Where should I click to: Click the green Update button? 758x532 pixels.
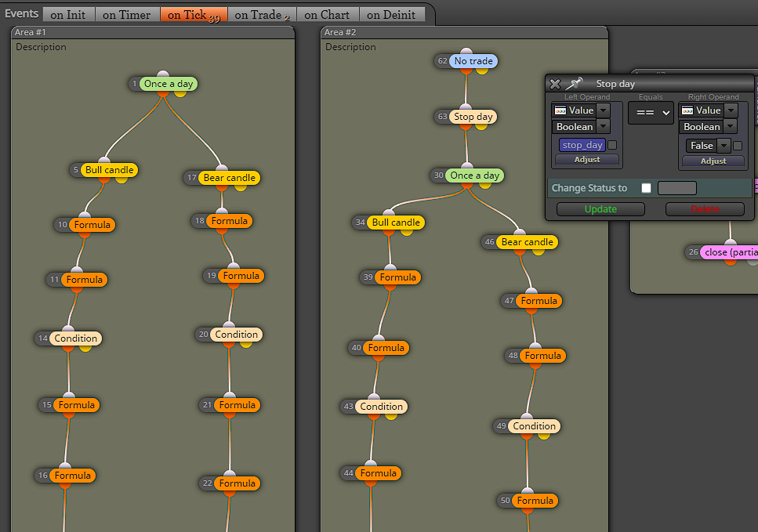(600, 209)
